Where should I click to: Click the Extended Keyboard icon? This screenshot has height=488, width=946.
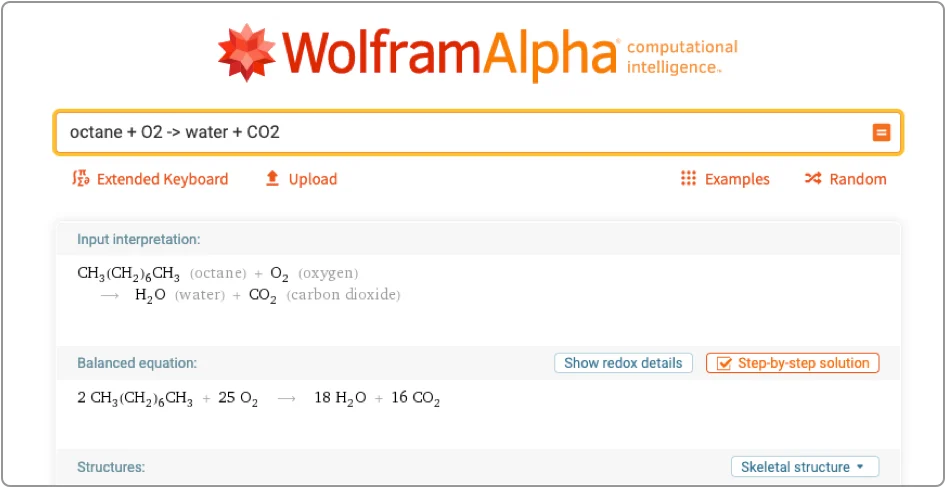(x=81, y=179)
